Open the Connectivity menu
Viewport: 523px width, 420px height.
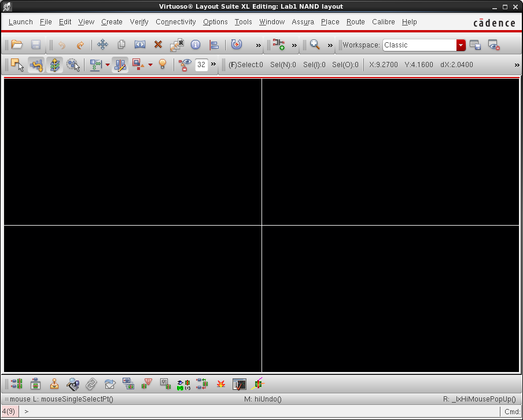click(x=176, y=21)
